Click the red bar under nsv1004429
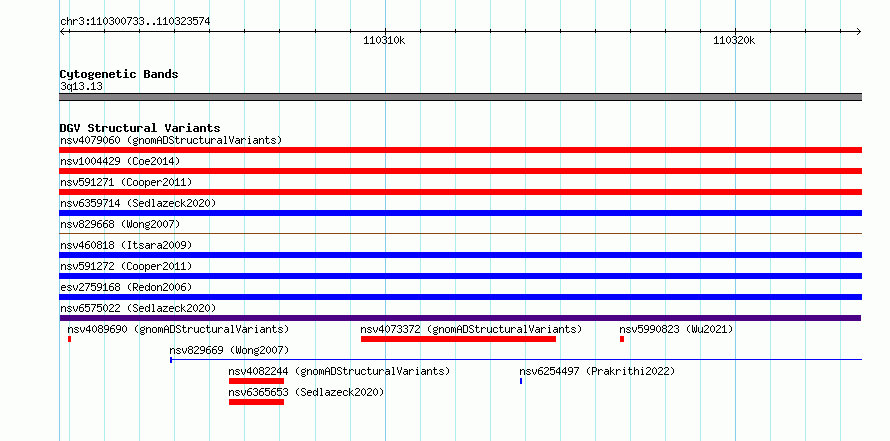This screenshot has width=890, height=441. click(460, 171)
